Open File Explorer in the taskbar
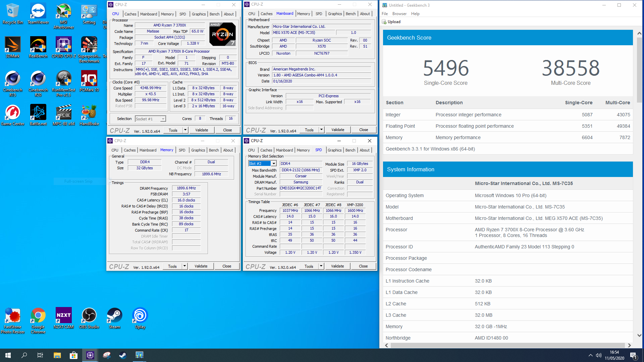Viewport: 644px width, 362px height. (57, 355)
